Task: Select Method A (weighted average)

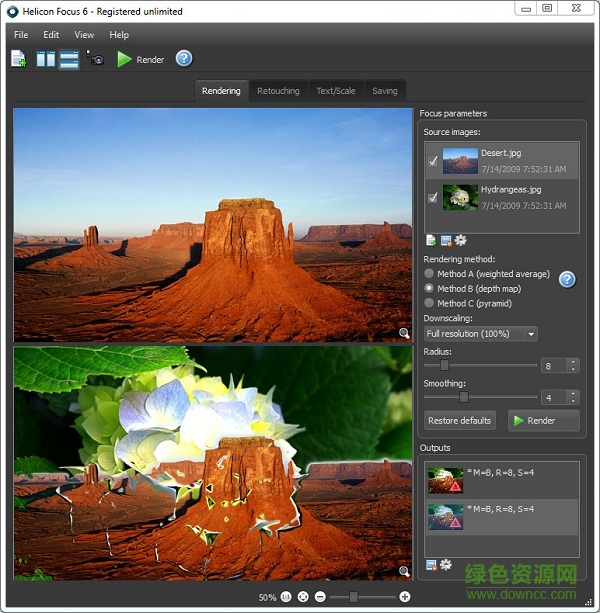Action: tap(430, 273)
